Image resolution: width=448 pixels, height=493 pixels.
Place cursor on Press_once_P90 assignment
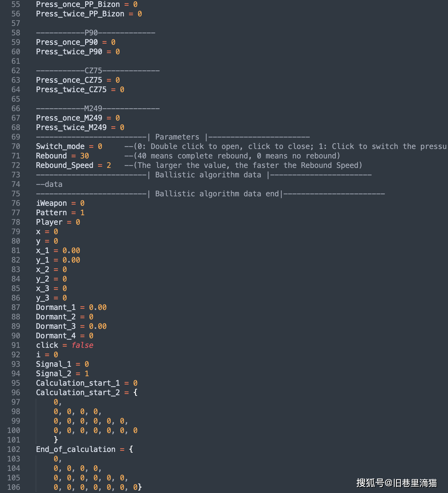point(76,42)
